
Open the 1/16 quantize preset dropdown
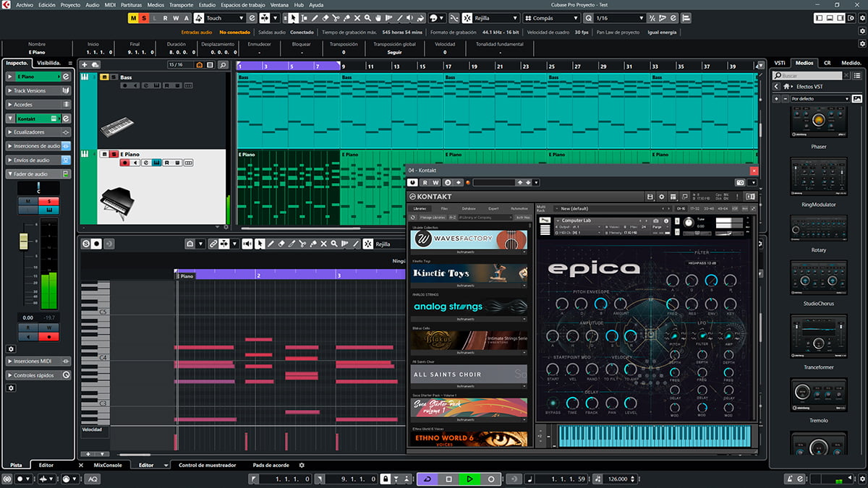coord(619,18)
